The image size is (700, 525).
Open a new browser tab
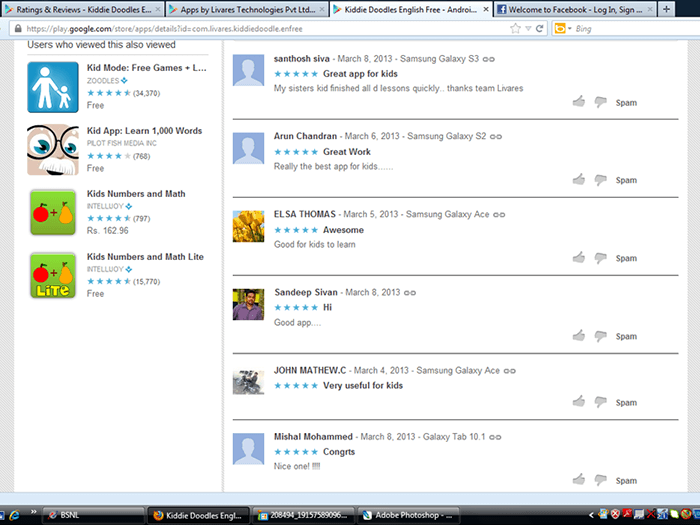click(x=666, y=9)
